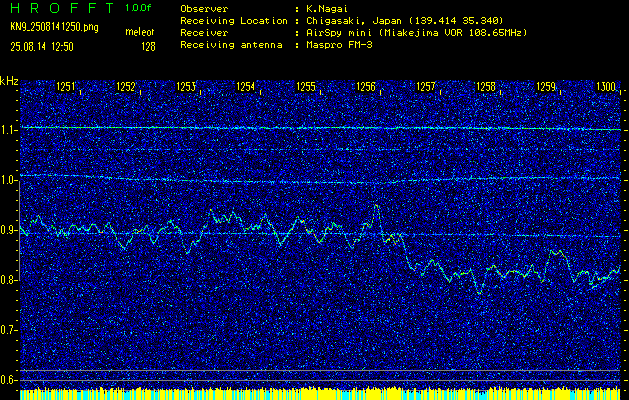Screen dimensions: 629x400
Task: Click the Receiver label text
Action: (204, 32)
